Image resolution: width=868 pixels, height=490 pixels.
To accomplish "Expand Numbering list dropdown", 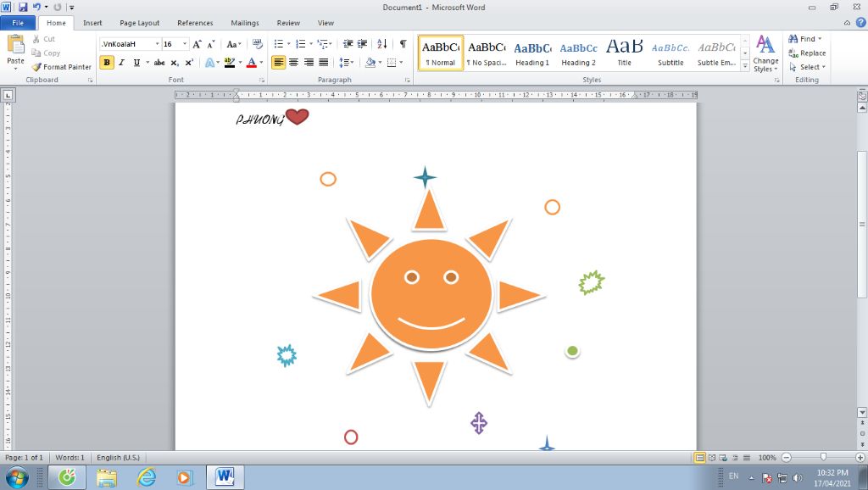I will [310, 44].
